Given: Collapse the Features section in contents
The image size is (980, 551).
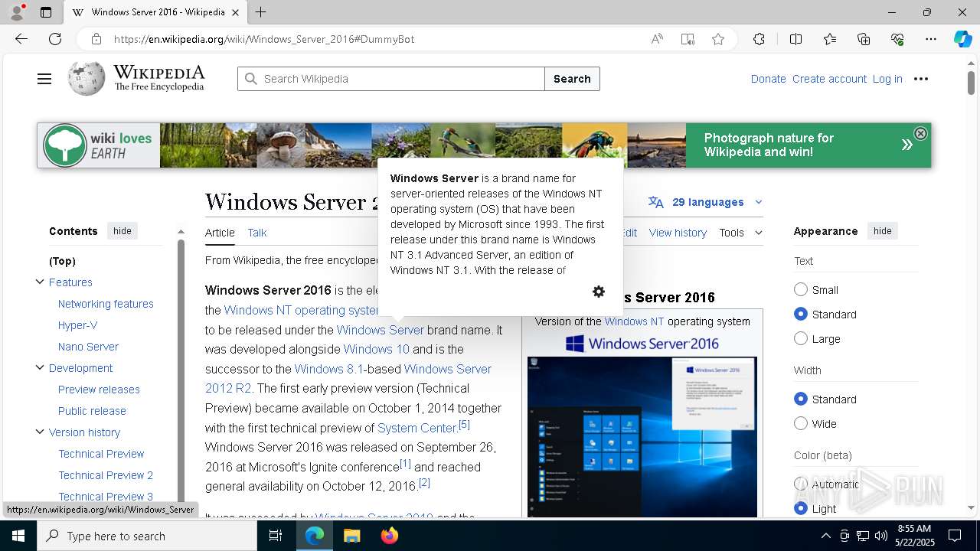Looking at the screenshot, I should (40, 282).
